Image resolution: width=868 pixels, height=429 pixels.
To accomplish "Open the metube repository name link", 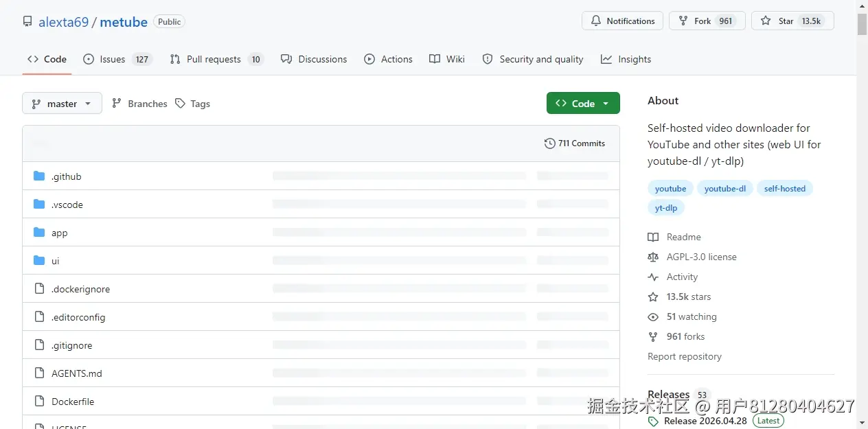I will pos(124,22).
